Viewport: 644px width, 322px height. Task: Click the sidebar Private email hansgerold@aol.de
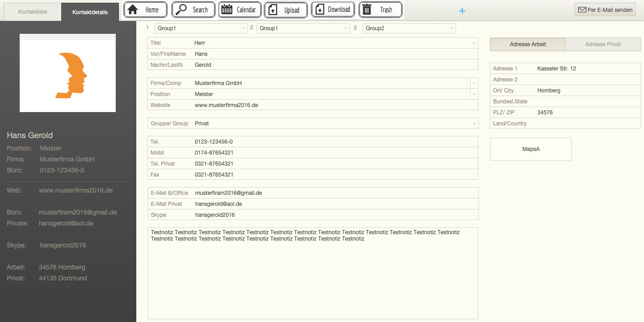coord(66,223)
